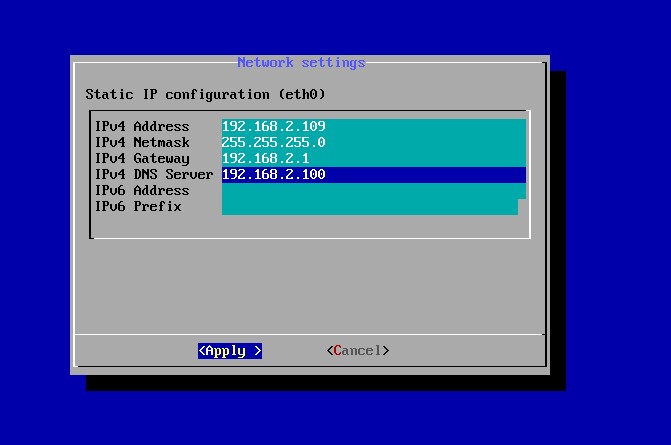Click the "IPv4 Gateway" label text

click(x=141, y=159)
